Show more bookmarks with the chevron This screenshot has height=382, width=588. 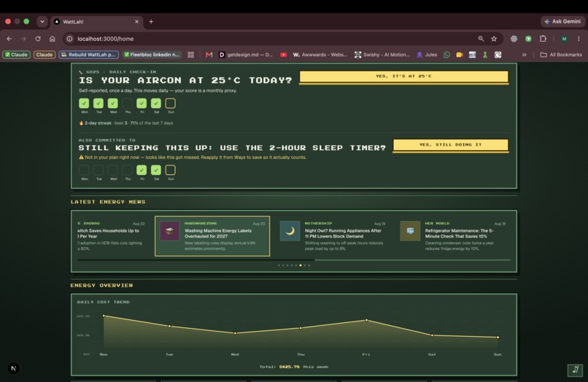pos(525,55)
